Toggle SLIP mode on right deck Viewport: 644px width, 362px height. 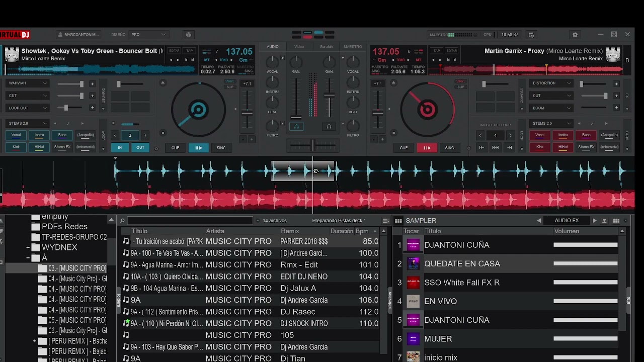(x=460, y=87)
